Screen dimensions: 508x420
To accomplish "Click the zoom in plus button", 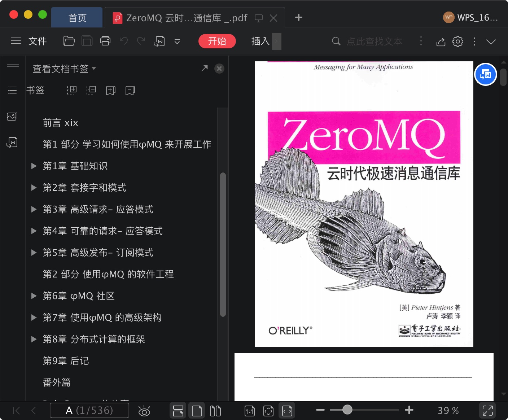I will (x=409, y=410).
